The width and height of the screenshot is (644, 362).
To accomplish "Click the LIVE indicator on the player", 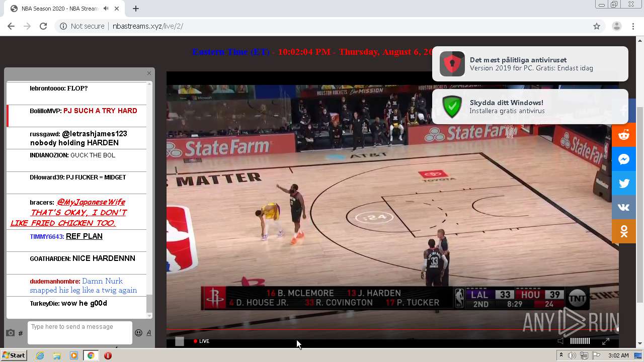I will pos(201,341).
